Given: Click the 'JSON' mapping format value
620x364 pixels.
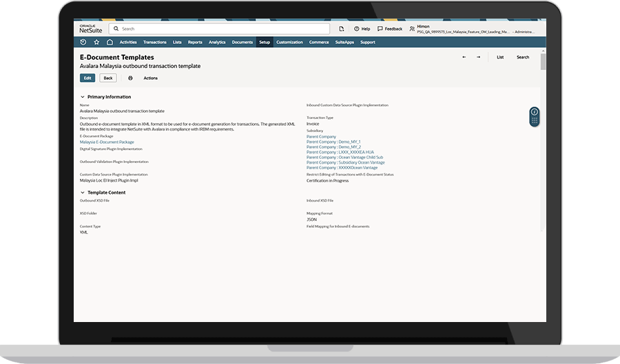Looking at the screenshot, I should [x=311, y=220].
